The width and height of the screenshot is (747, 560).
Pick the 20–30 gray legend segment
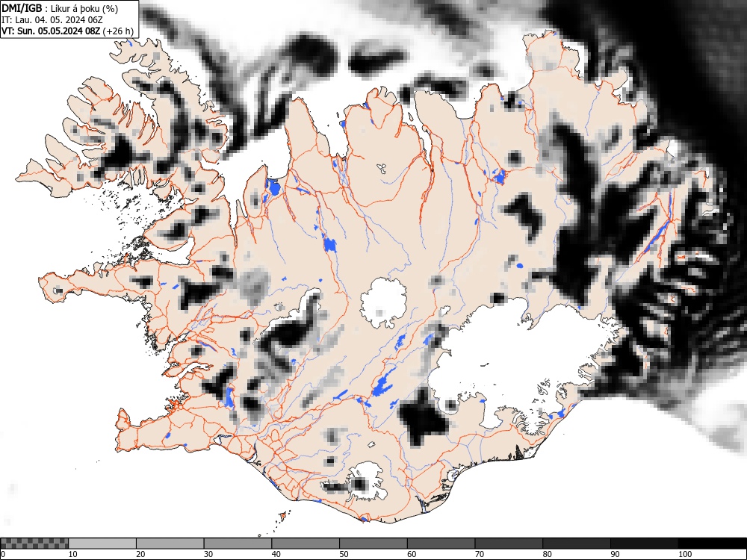pyautogui.click(x=170, y=544)
